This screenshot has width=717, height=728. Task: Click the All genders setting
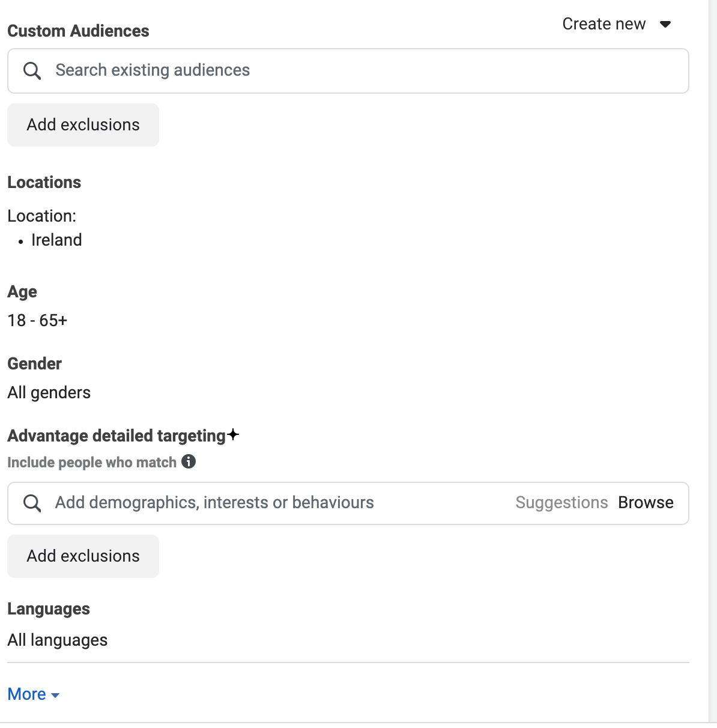49,393
